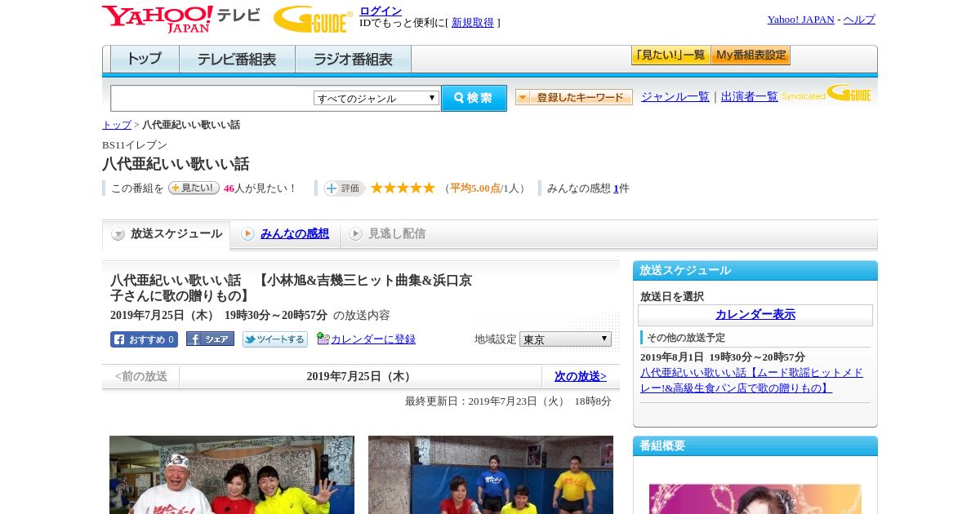Select the 放送スケジュール tab
The height and width of the screenshot is (514, 980).
tap(167, 234)
